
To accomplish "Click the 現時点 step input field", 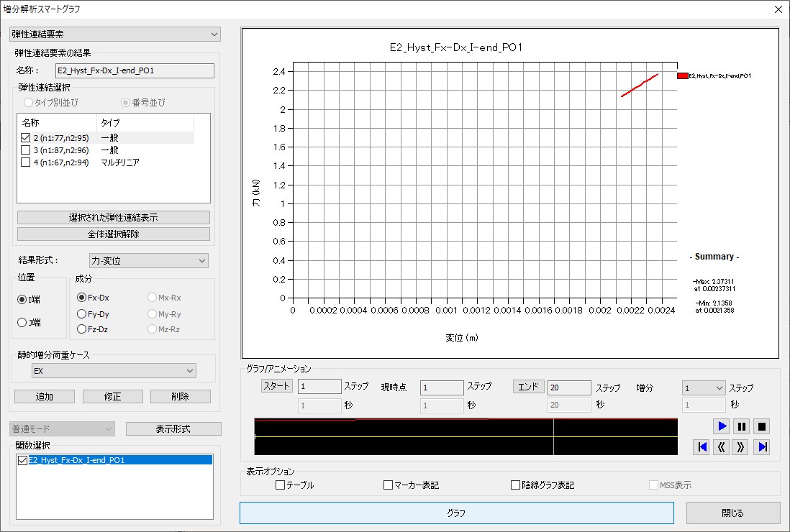I will [442, 387].
